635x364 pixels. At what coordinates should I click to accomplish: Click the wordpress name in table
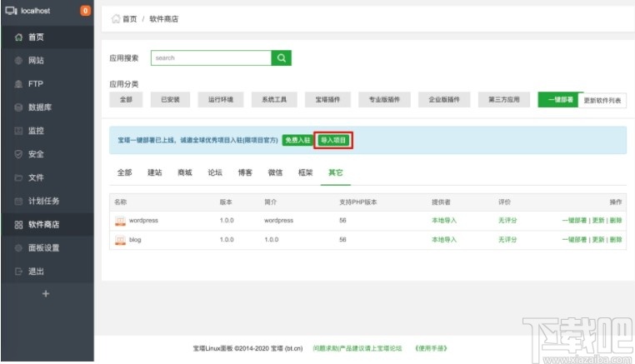143,221
